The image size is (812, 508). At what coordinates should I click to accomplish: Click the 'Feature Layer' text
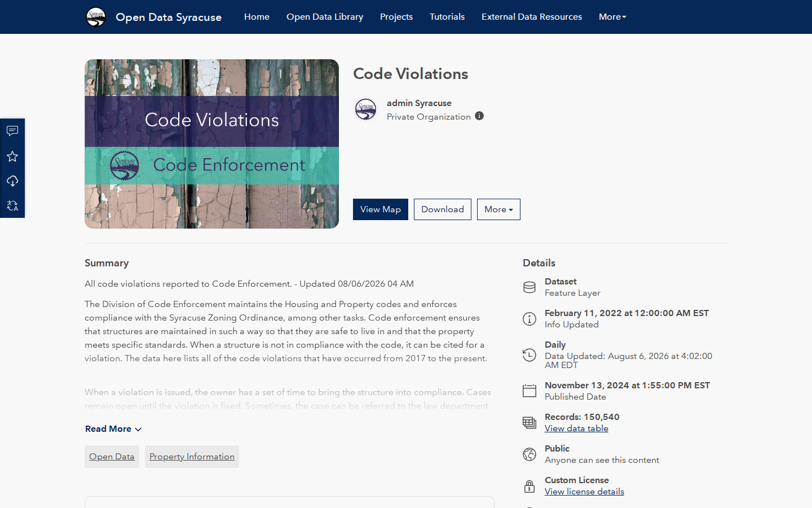click(572, 293)
